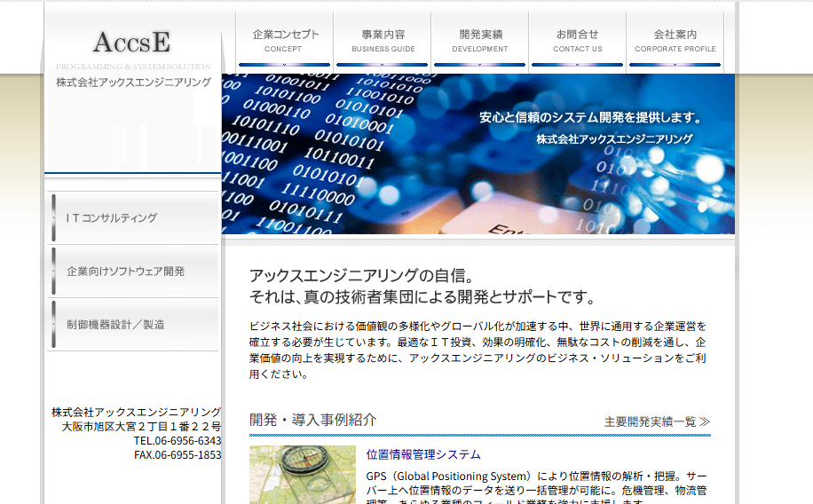Select ITコンサルティング in the sidebar
The width and height of the screenshot is (813, 504).
coord(134,217)
